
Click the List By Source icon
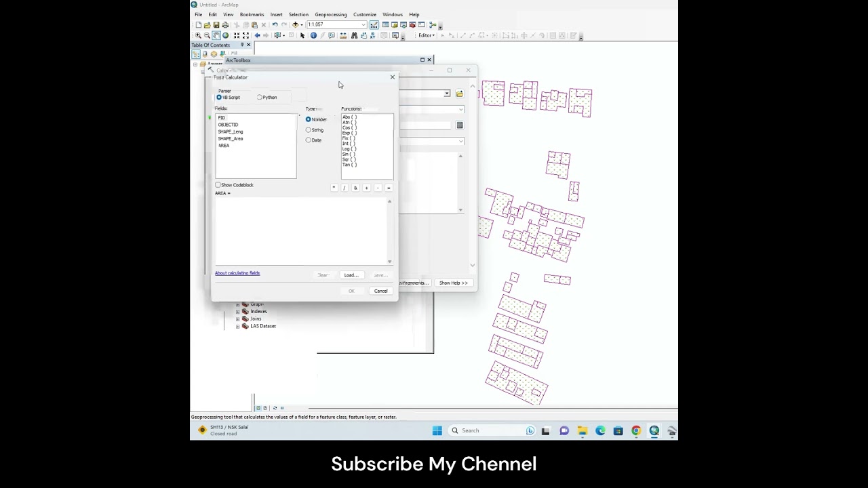[x=205, y=54]
